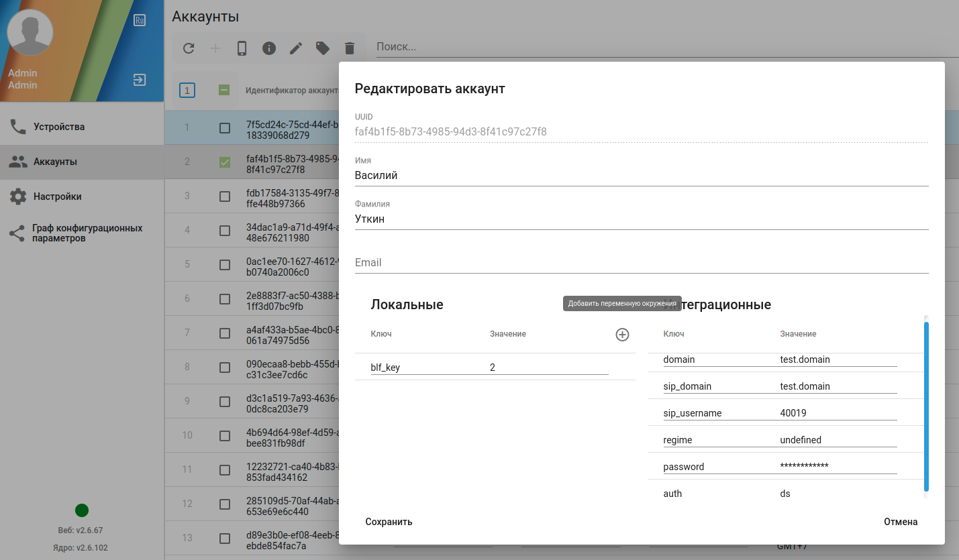This screenshot has width=959, height=560.
Task: Open account info via info icon
Action: tap(269, 48)
